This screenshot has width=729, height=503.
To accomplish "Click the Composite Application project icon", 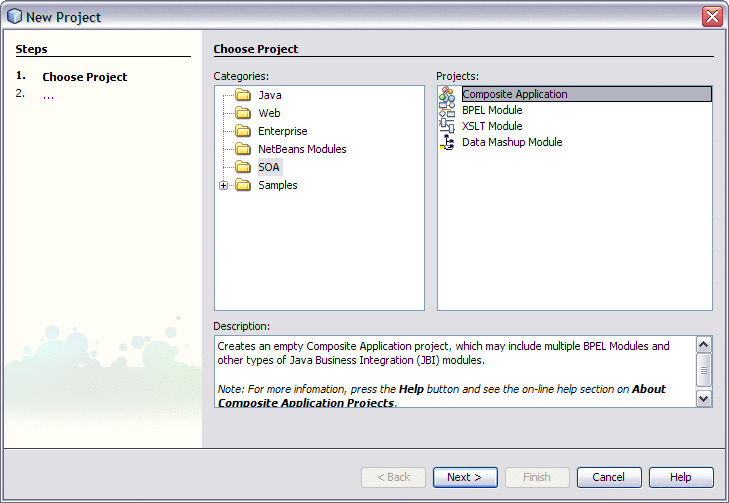I will pyautogui.click(x=447, y=94).
